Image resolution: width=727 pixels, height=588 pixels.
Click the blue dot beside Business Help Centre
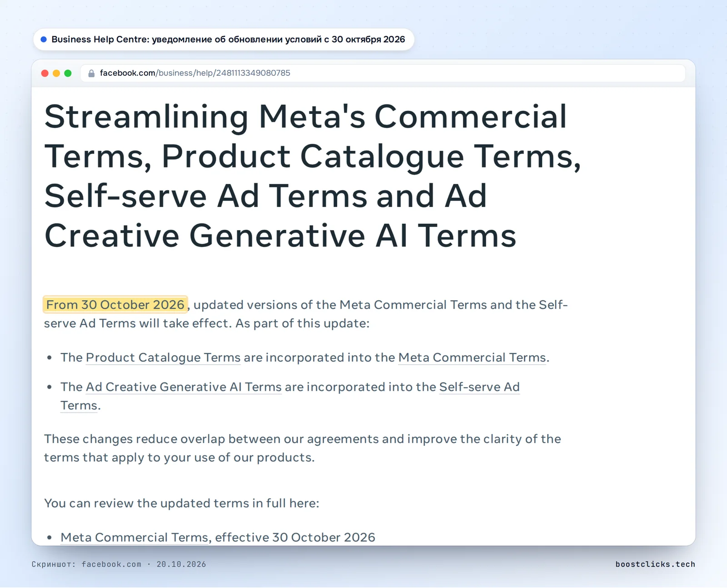pos(44,40)
